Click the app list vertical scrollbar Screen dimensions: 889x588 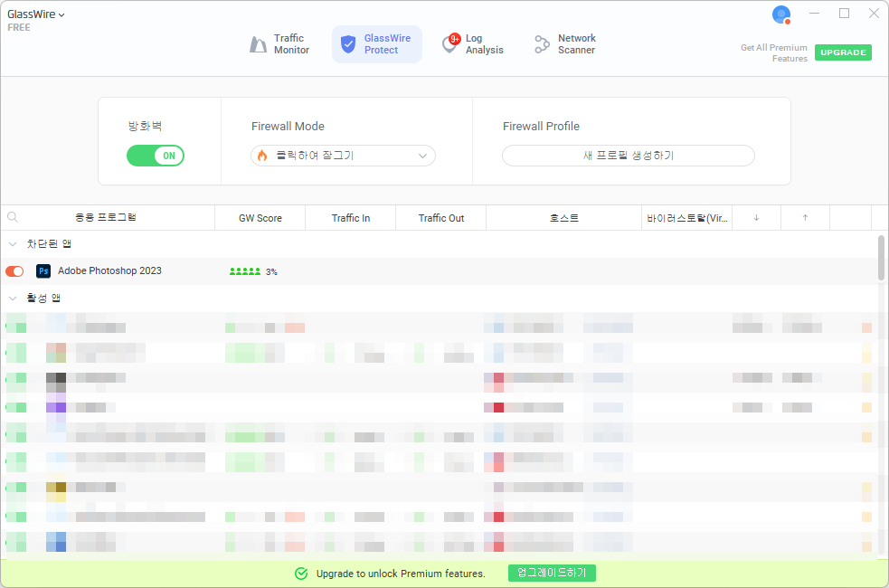click(x=881, y=258)
